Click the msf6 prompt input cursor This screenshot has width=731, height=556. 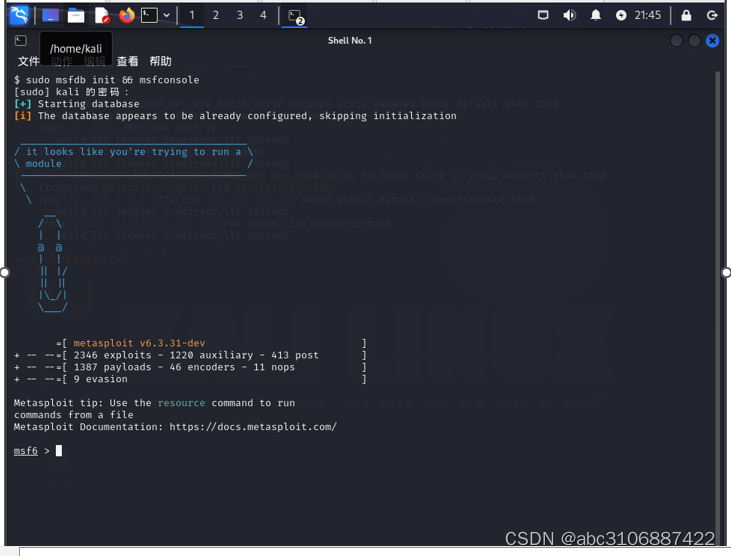59,451
